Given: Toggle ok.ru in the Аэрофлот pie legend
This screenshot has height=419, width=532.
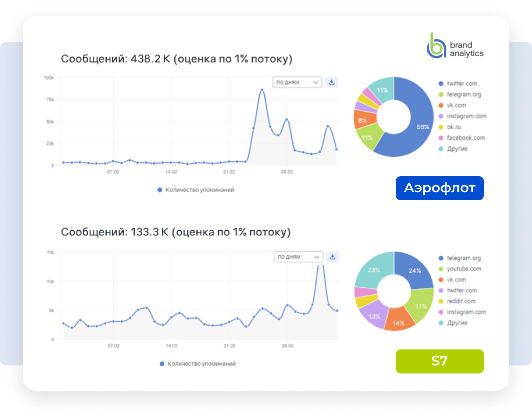Looking at the screenshot, I should [x=449, y=127].
